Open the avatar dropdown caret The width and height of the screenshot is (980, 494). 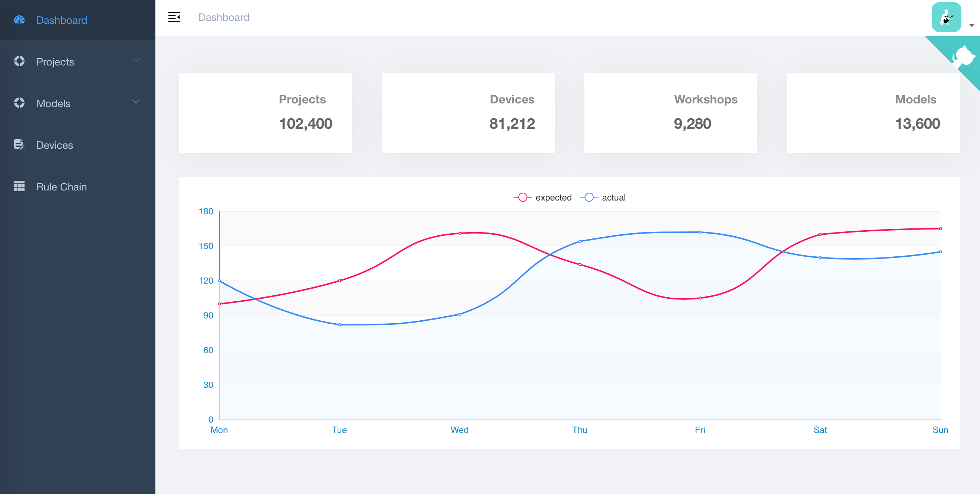pos(971,26)
